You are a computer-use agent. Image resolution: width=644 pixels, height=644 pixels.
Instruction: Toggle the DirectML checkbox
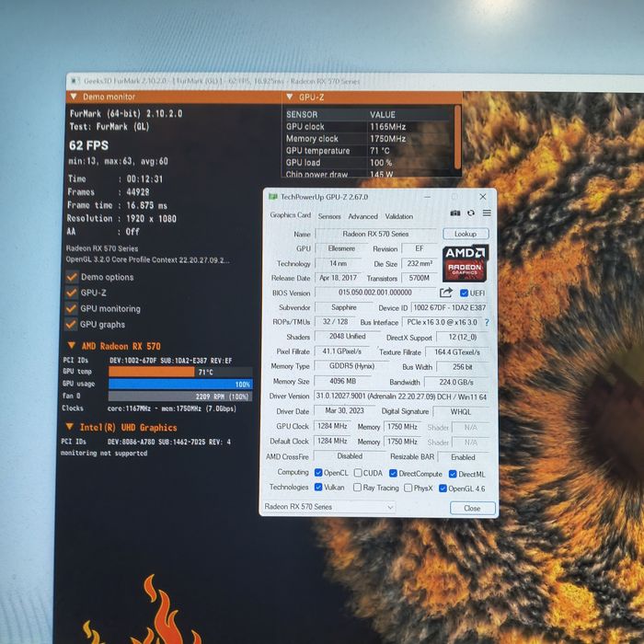(453, 474)
